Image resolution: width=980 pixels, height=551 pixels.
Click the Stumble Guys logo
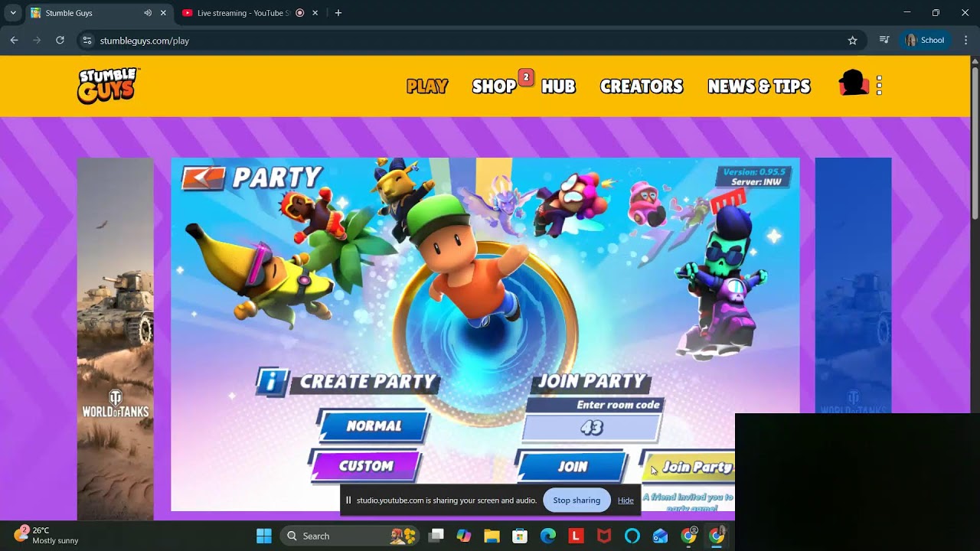[108, 85]
